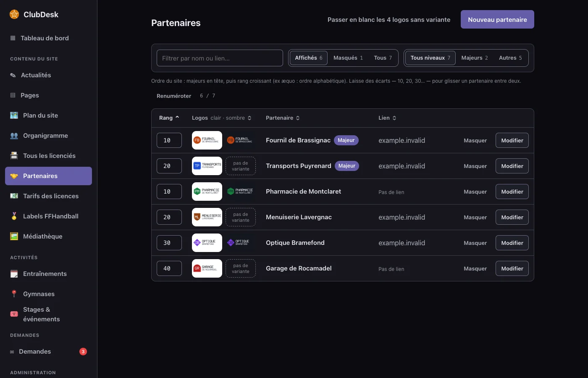Show only Masqués partners
The width and height of the screenshot is (588, 378).
(348, 58)
